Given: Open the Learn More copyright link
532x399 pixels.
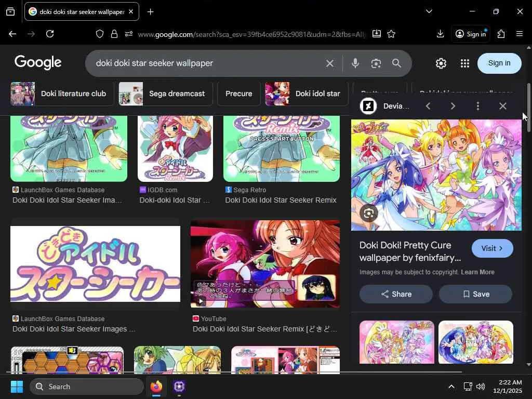Looking at the screenshot, I should click(x=477, y=272).
